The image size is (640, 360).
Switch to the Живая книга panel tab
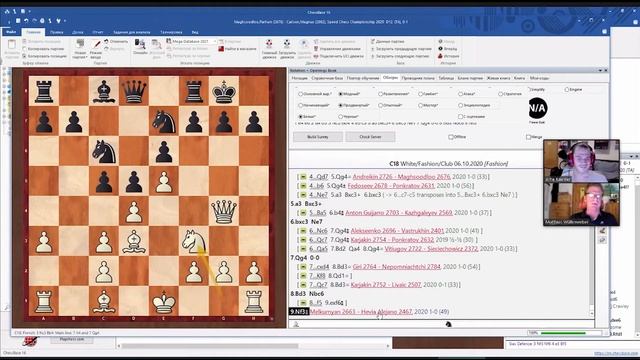coord(498,78)
